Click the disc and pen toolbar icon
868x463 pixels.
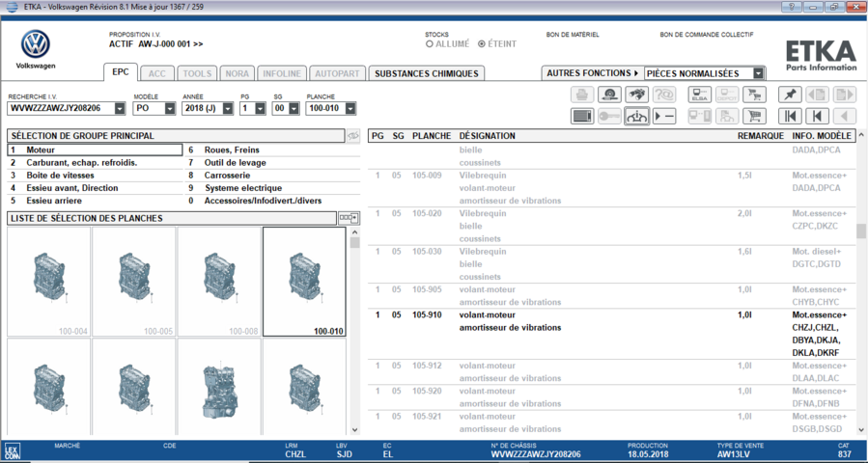click(609, 95)
